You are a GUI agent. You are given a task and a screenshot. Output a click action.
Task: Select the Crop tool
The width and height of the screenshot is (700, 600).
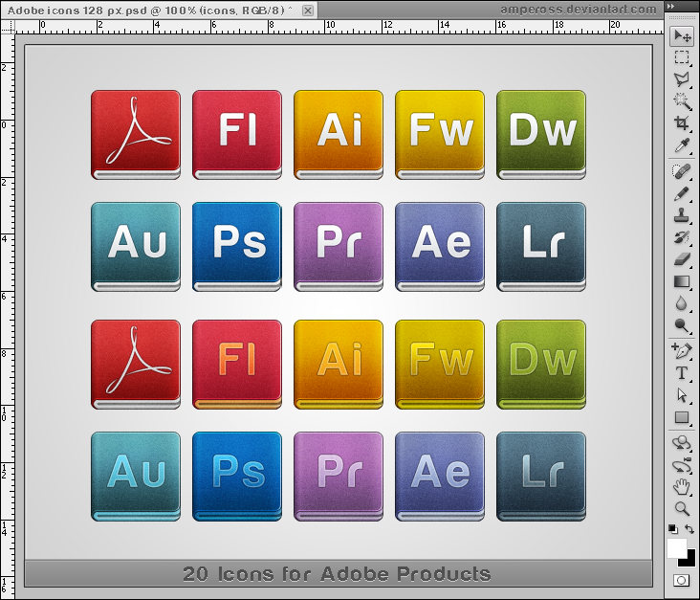pyautogui.click(x=682, y=123)
